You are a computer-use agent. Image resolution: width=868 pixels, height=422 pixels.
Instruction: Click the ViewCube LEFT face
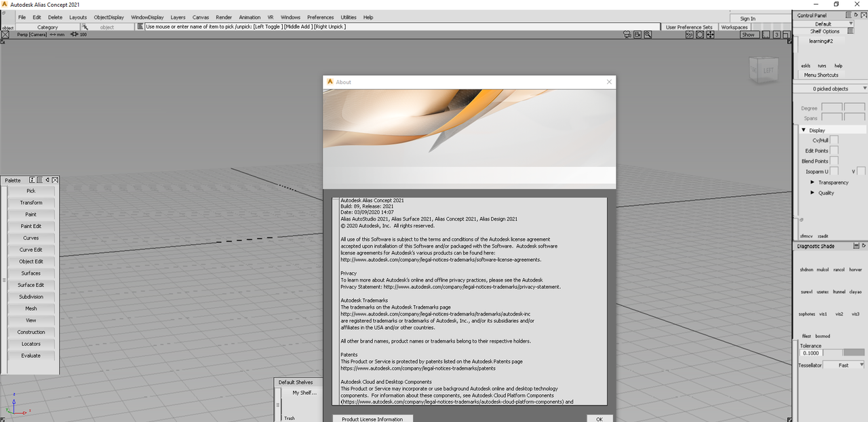768,70
